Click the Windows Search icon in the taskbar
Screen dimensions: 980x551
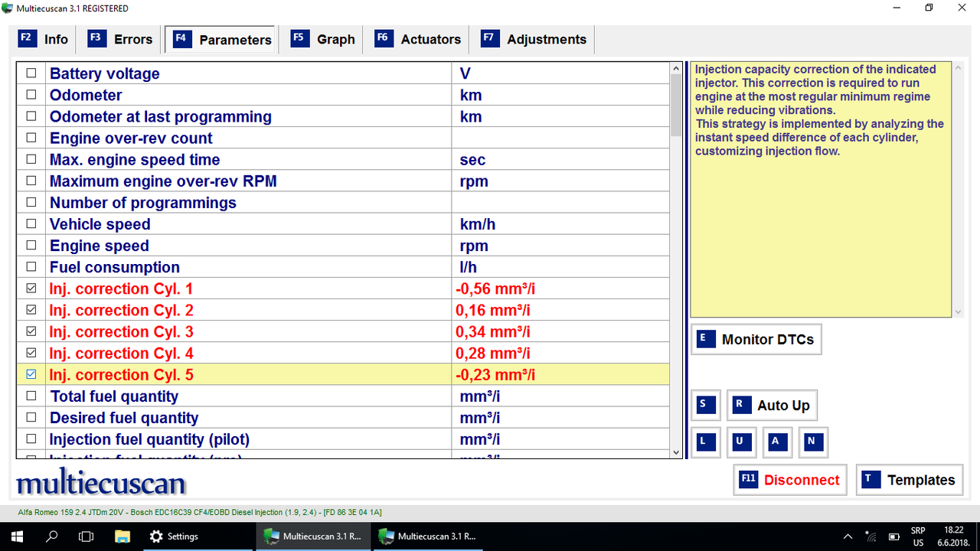point(51,536)
